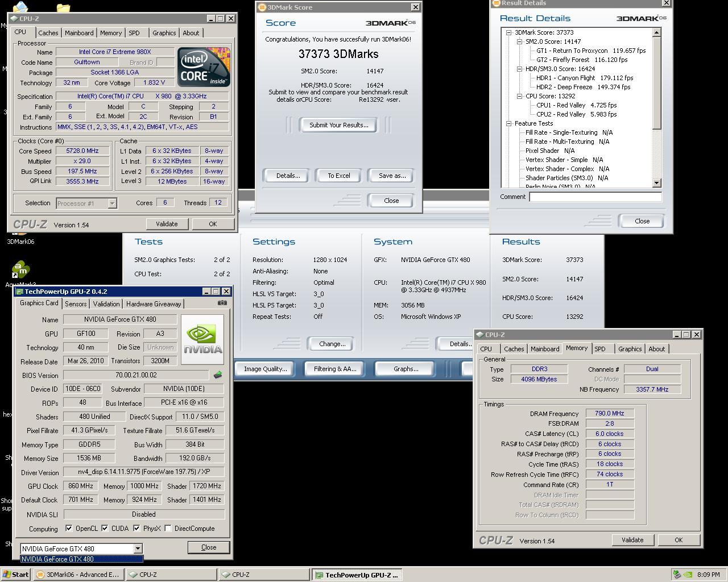Viewport: 728px width, 582px height.
Task: Click Validate in top CPU-Z window
Action: click(x=167, y=224)
